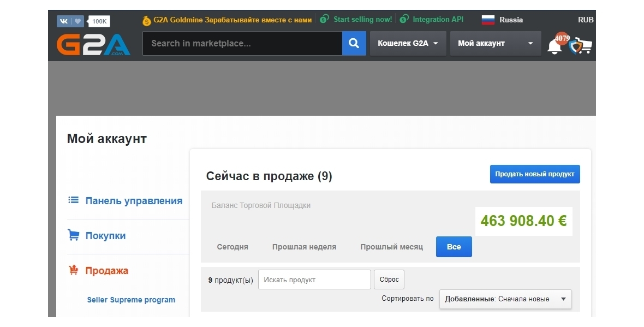Image resolution: width=644 pixels, height=327 pixels.
Task: Click the Мой аккаунт page heading
Action: point(107,139)
